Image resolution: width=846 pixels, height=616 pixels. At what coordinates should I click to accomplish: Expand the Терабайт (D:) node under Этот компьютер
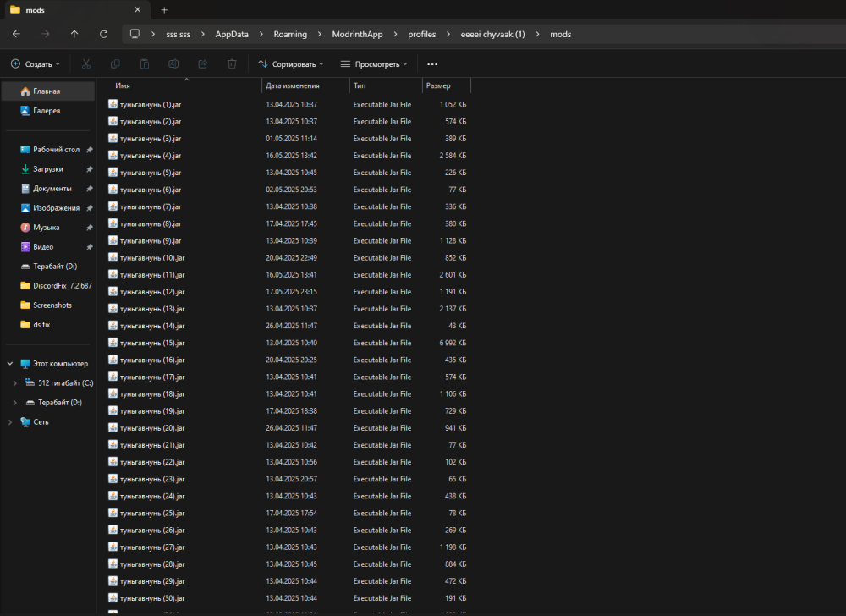[x=14, y=403]
